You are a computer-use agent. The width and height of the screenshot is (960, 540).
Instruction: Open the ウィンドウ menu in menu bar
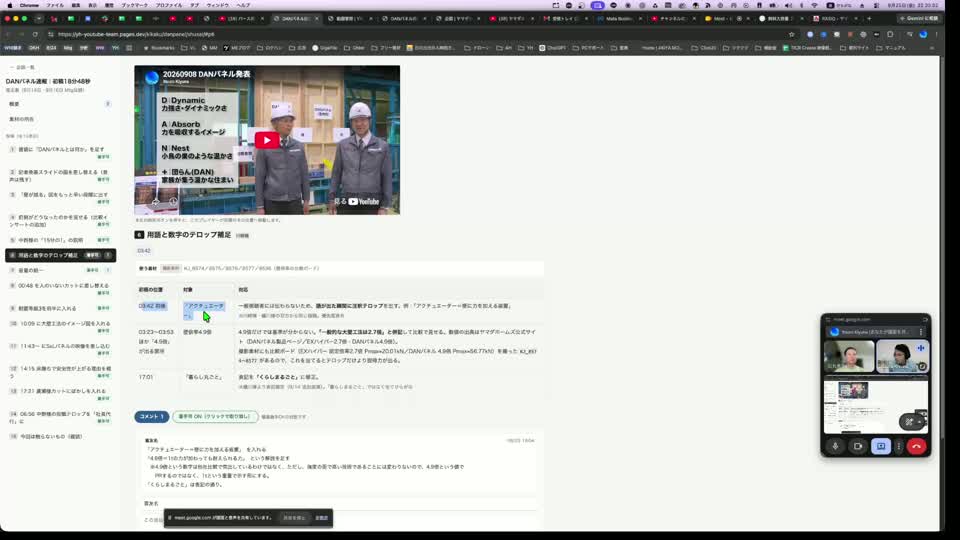[217, 5]
